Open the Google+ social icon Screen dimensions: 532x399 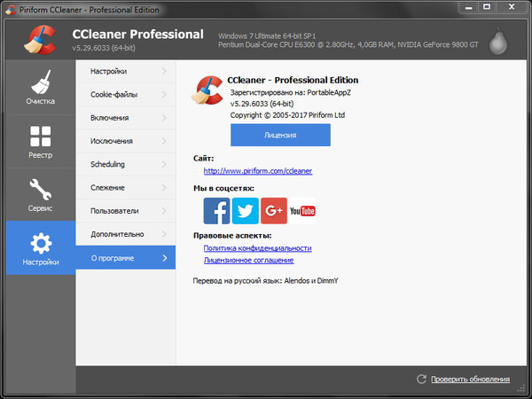[x=274, y=211]
